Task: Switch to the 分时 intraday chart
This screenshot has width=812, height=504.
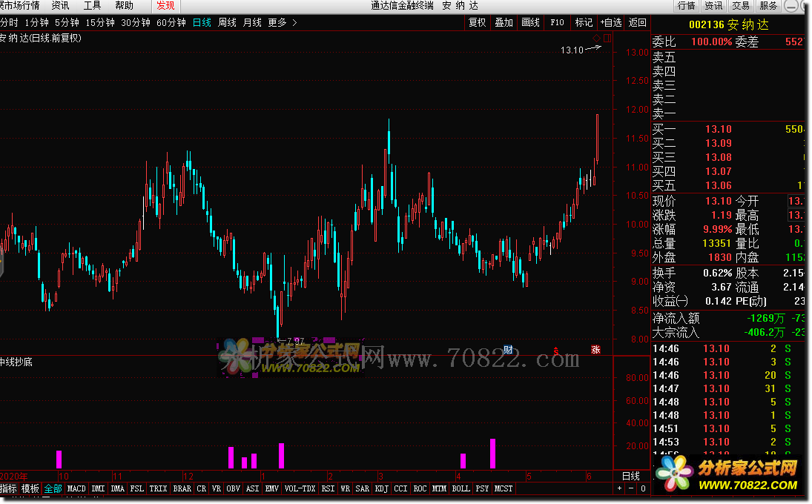Action: 9,23
